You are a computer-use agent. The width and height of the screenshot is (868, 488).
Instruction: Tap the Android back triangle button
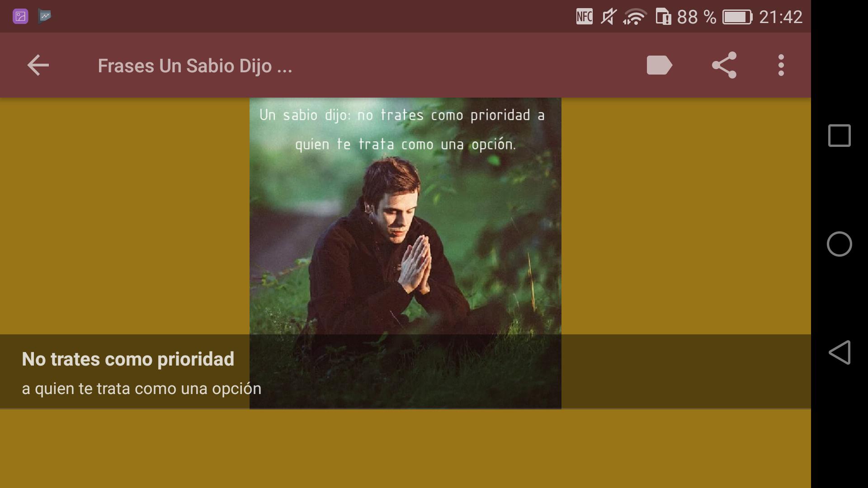839,352
